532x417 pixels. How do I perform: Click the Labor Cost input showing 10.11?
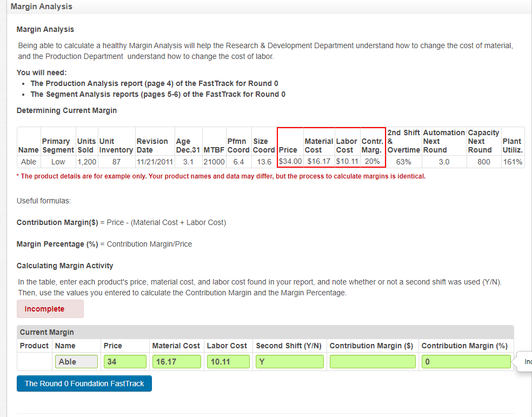pos(228,361)
